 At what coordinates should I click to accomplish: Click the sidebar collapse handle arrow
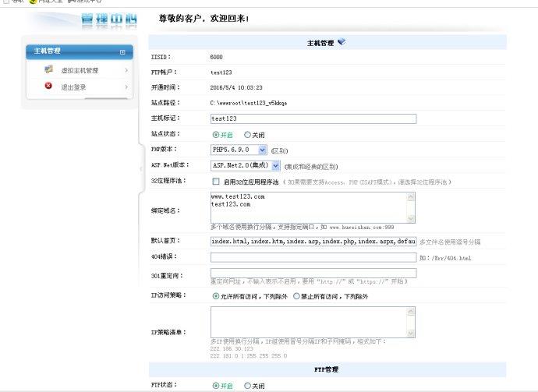coord(140,168)
